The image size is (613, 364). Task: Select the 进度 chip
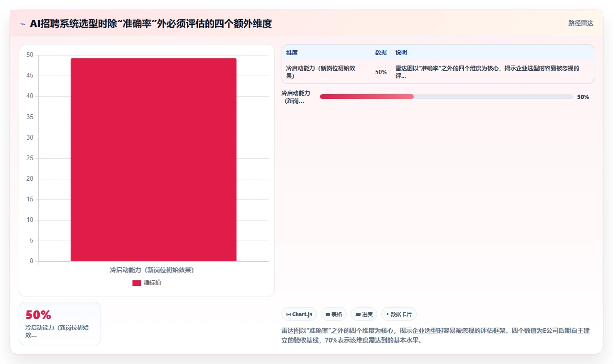364,314
